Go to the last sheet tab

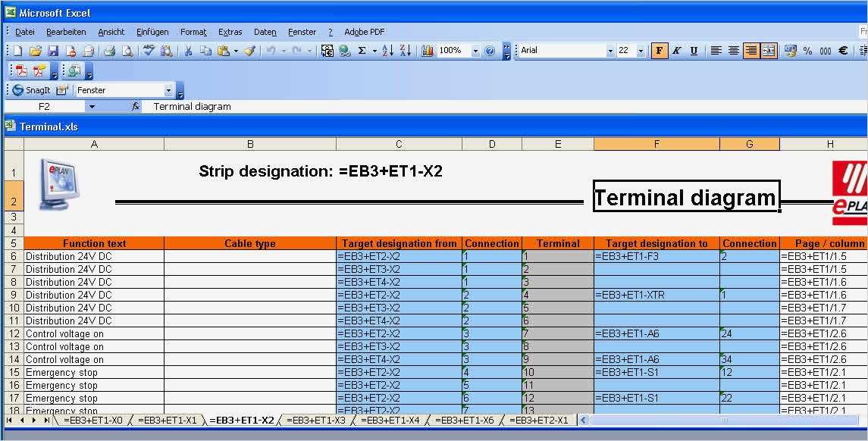[x=47, y=421]
